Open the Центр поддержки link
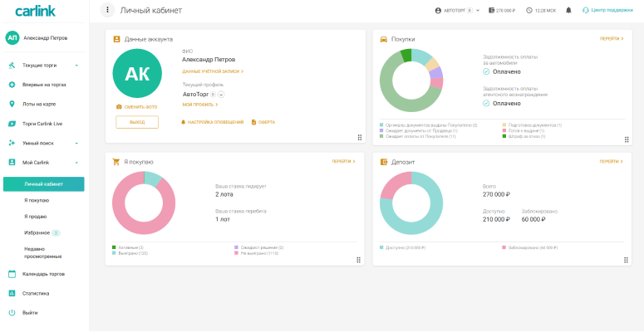 click(x=610, y=10)
